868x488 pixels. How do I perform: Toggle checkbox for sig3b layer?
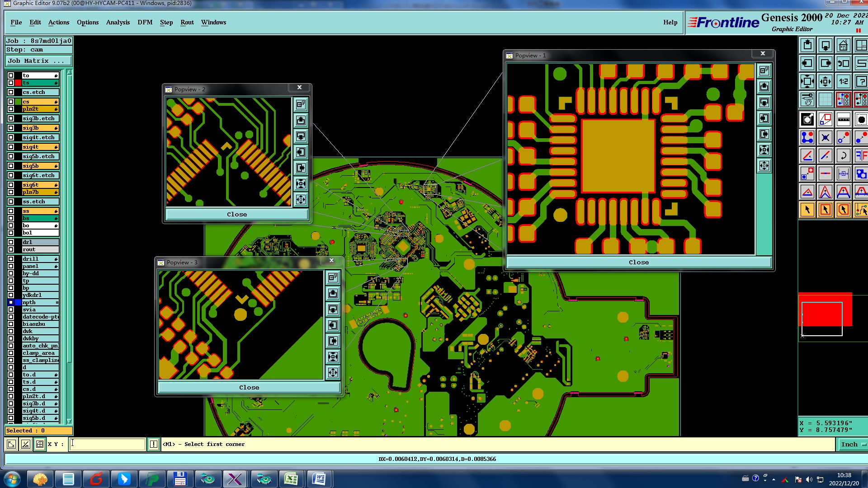click(x=11, y=128)
